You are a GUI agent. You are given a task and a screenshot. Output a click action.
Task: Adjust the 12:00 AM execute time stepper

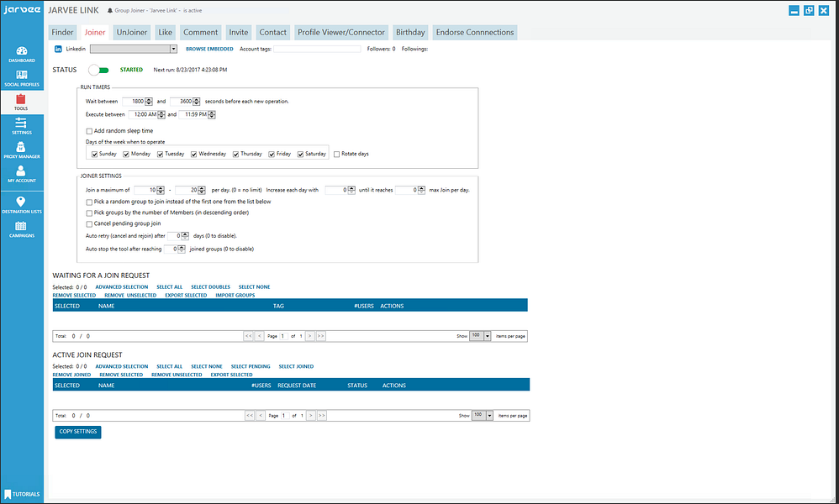161,114
